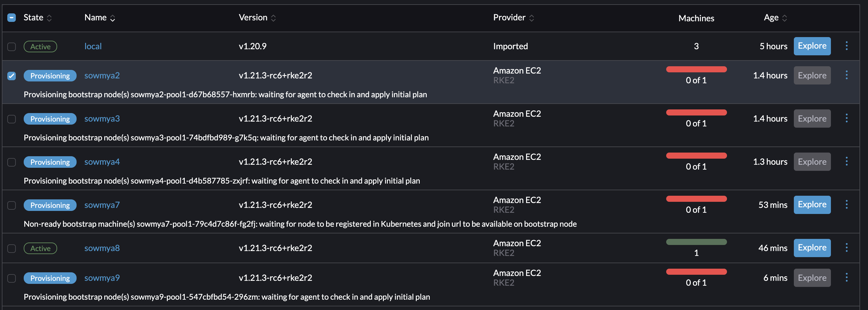Open the kebab menu beside sowmya7's Explore button
The height and width of the screenshot is (310, 868).
[x=847, y=205]
